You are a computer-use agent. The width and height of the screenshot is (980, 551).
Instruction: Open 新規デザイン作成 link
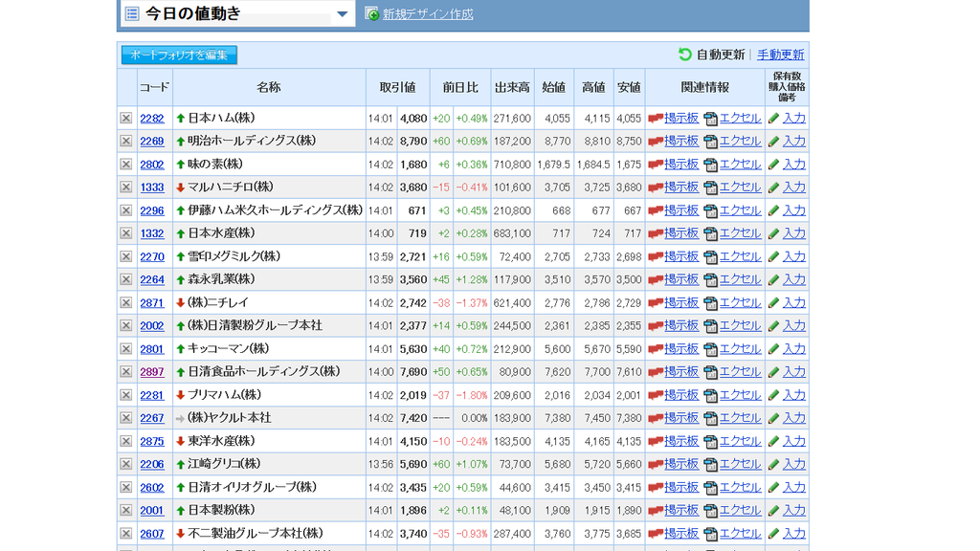pyautogui.click(x=428, y=13)
